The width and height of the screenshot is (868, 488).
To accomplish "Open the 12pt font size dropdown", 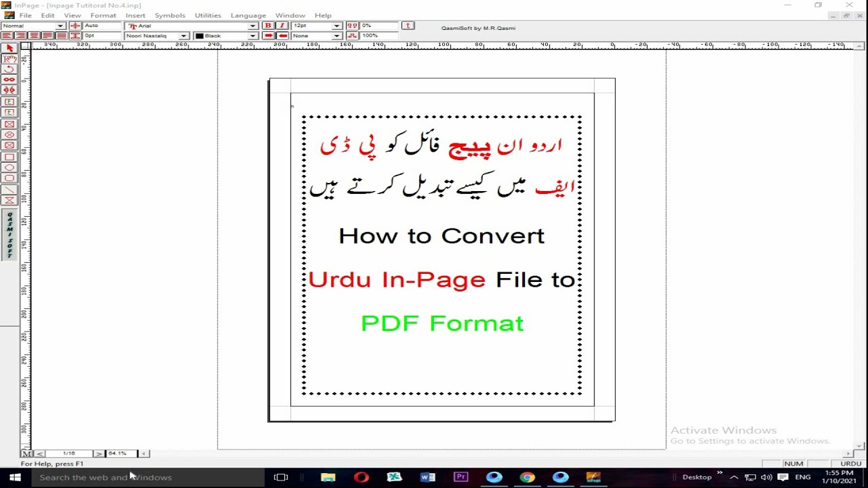I will coord(336,26).
